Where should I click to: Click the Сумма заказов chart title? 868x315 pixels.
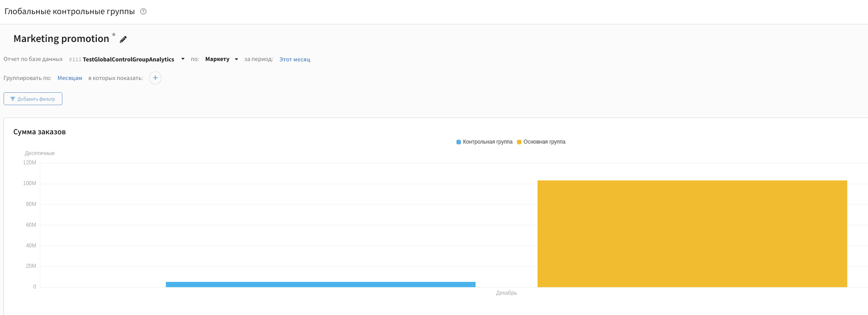pos(39,132)
